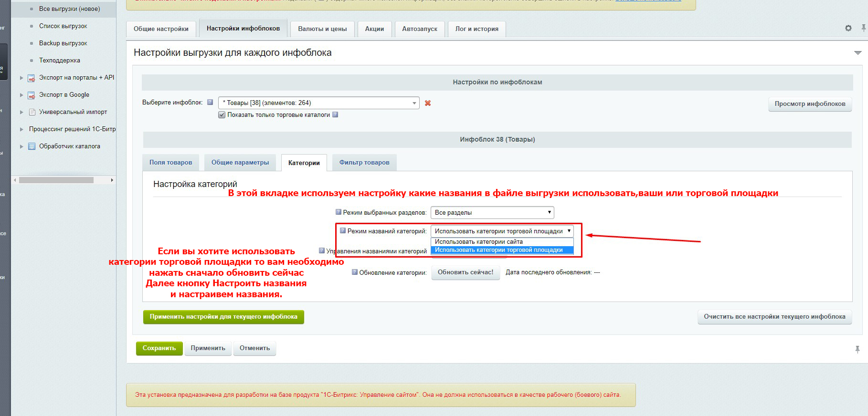Select 'Использовать категории сайта' option
This screenshot has height=416, width=868.
478,242
